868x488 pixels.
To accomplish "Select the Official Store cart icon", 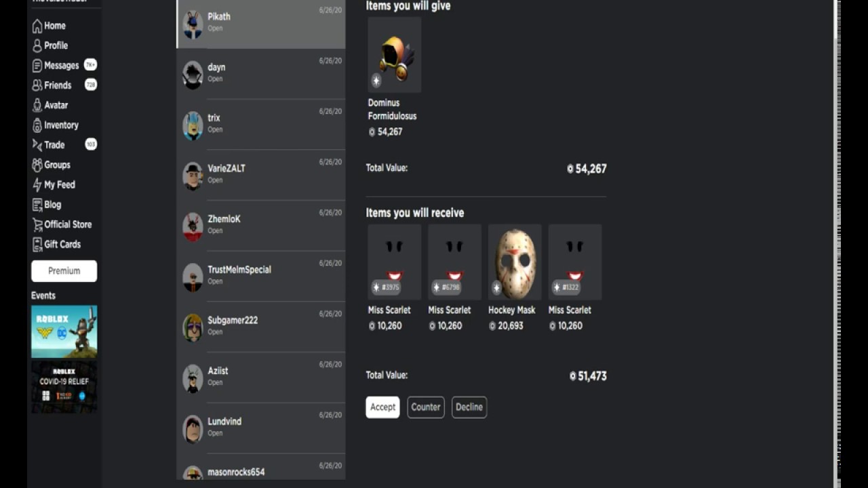I will (x=37, y=224).
